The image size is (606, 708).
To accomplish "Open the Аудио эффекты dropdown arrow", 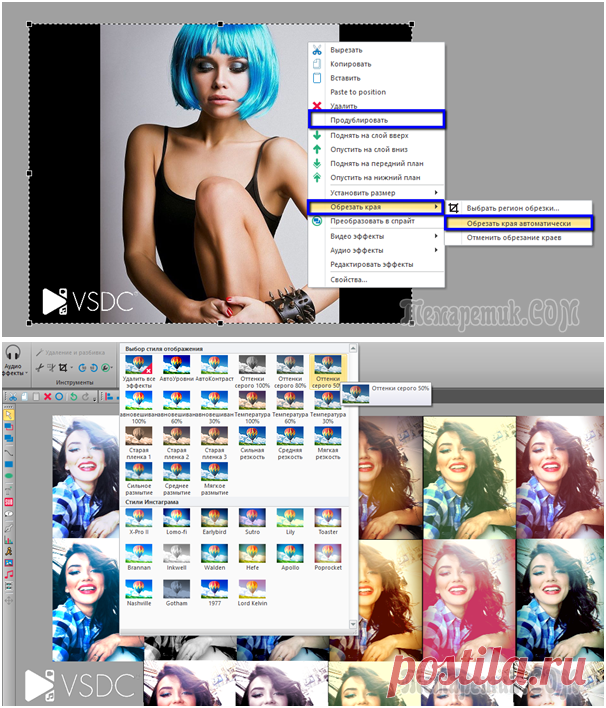I will [27, 373].
